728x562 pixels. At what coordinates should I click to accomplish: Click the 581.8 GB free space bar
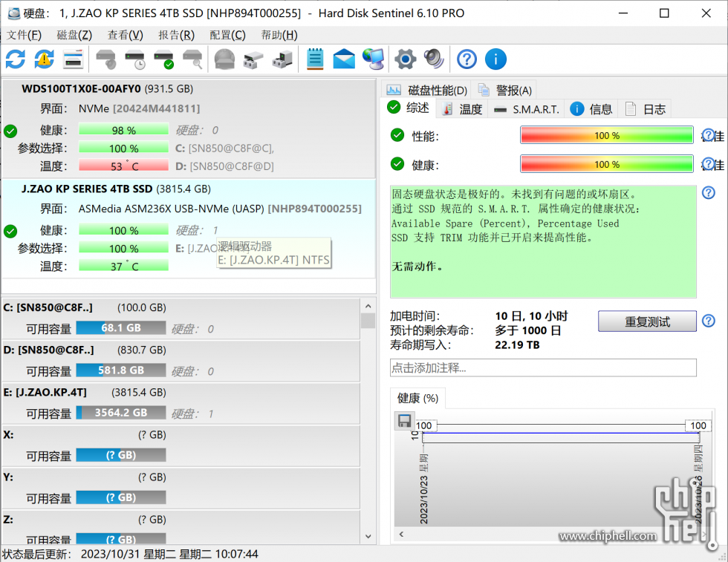pyautogui.click(x=120, y=370)
